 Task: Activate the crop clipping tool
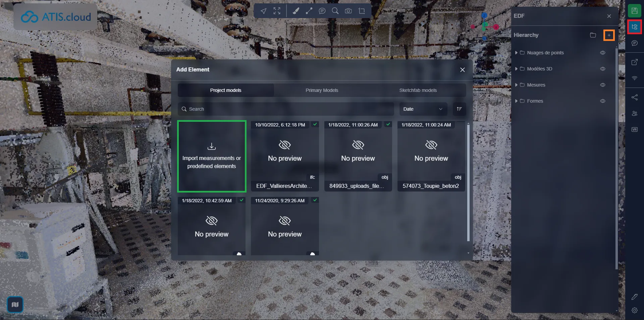point(362,11)
